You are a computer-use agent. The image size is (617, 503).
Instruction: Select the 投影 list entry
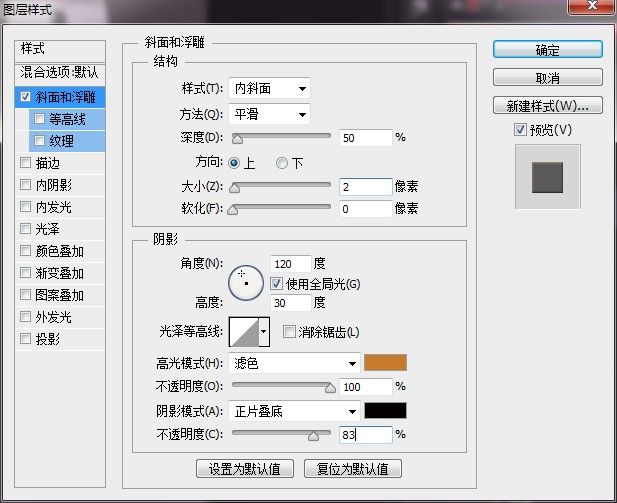pos(60,338)
